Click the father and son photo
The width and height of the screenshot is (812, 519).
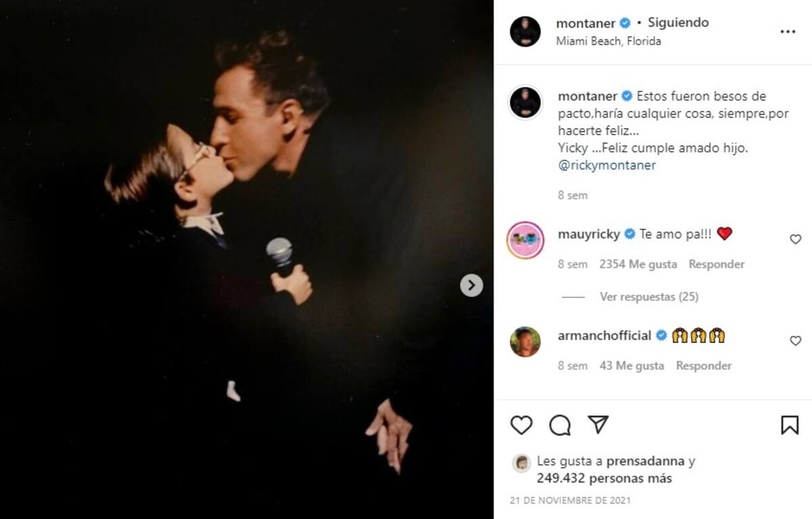point(247,259)
